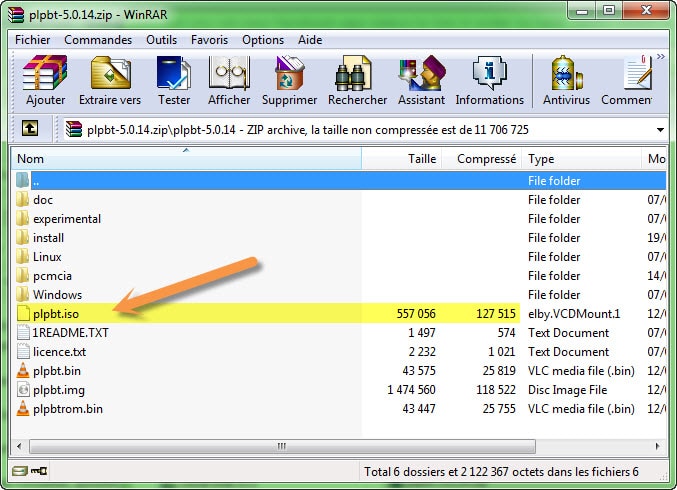Image resolution: width=677 pixels, height=490 pixels.
Task: Click the key password icon in status bar
Action: [39, 471]
